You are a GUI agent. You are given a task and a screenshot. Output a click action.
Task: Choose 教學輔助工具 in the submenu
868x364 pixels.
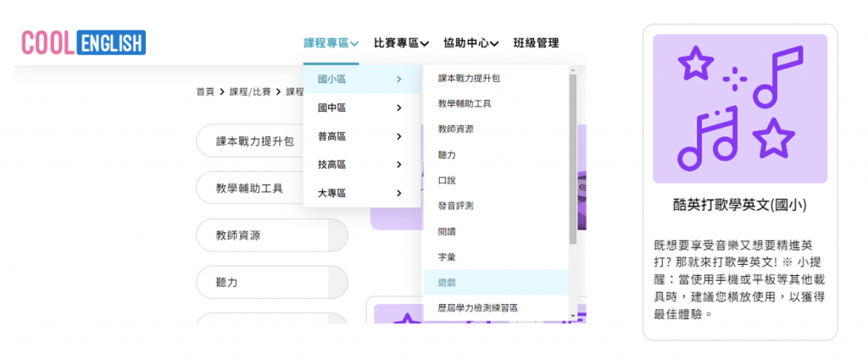click(495, 103)
